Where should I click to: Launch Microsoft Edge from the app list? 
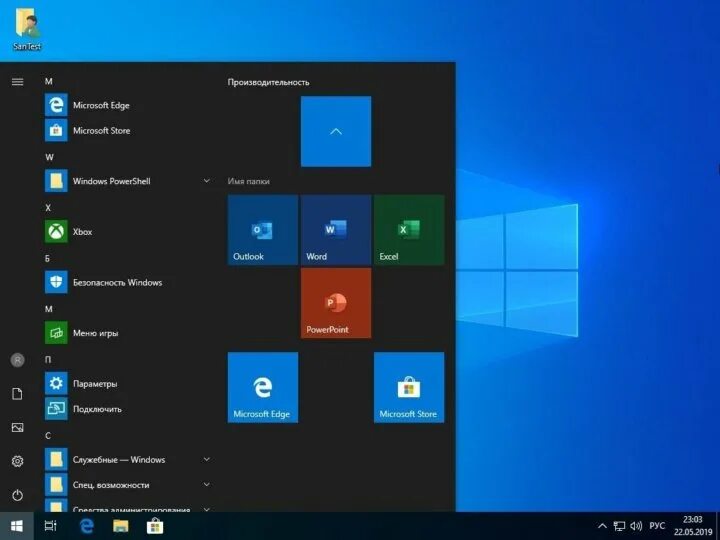(x=126, y=105)
